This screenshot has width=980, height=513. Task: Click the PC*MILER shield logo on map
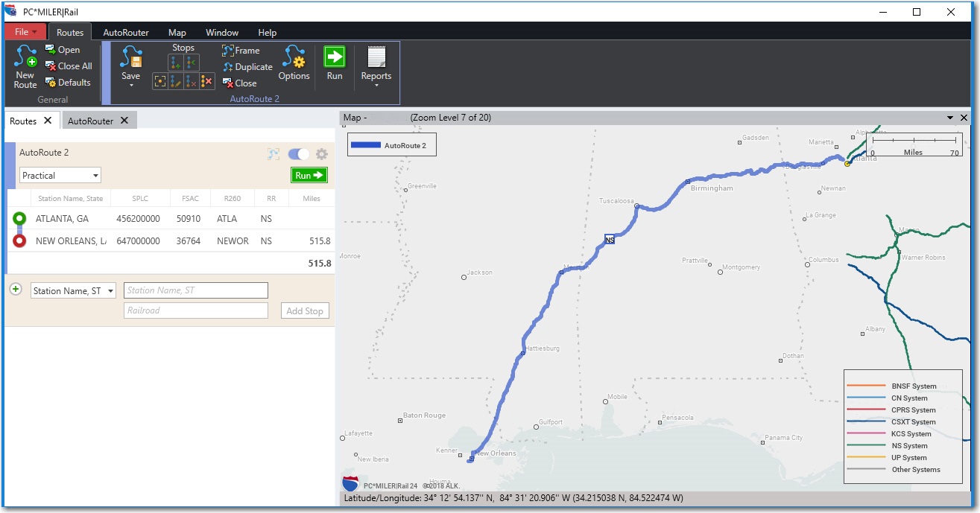(350, 484)
